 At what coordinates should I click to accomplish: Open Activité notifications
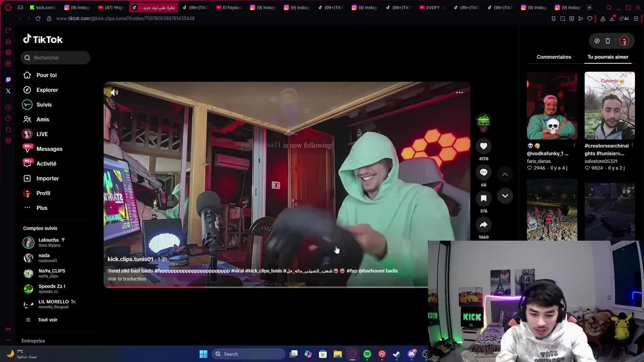(x=40, y=163)
